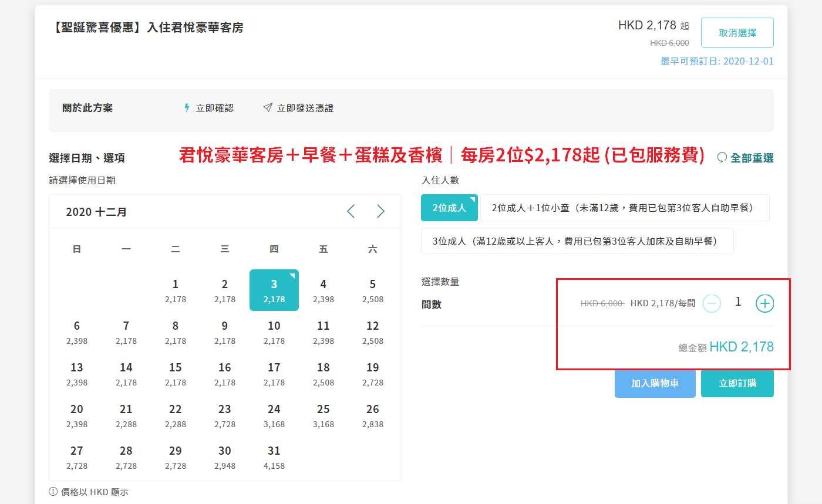Select December 2 on the calendar
Screen dimensions: 822x504
[225, 290]
